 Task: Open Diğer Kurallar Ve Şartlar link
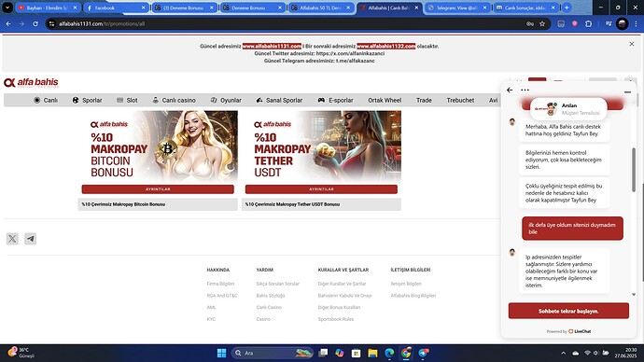pos(342,284)
